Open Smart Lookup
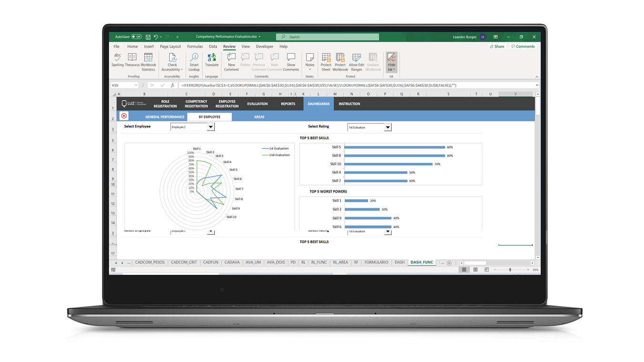The image size is (644, 362). pos(194,61)
